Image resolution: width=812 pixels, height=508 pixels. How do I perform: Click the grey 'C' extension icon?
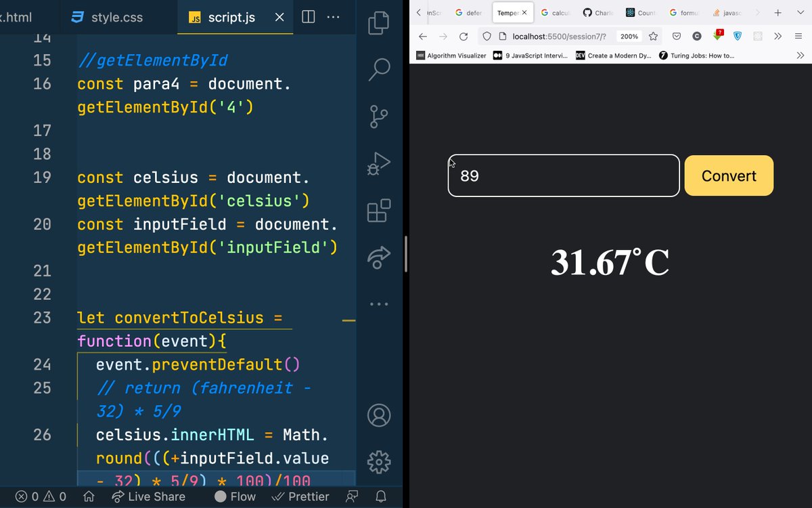click(697, 36)
